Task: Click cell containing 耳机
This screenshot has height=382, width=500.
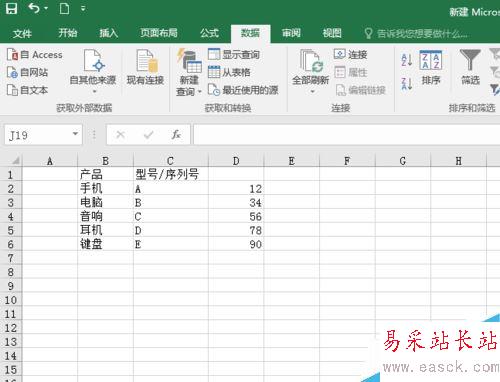Action: [105, 230]
